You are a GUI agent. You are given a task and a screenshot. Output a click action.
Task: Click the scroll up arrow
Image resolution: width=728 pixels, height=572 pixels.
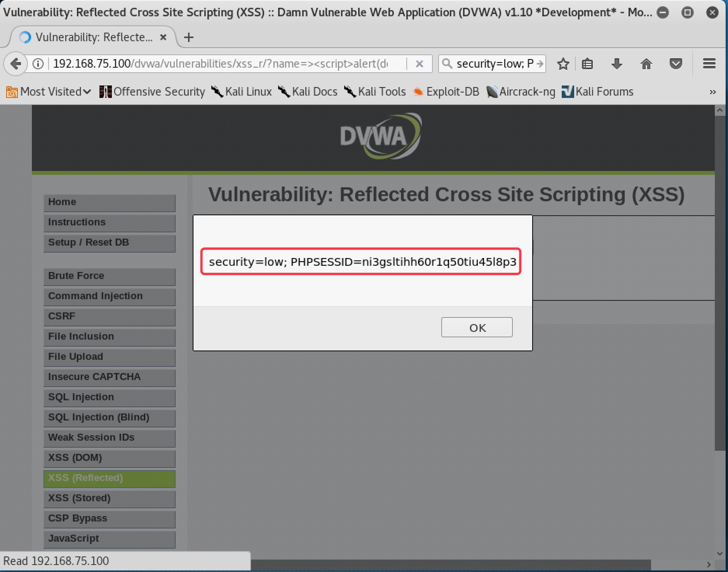click(x=719, y=110)
